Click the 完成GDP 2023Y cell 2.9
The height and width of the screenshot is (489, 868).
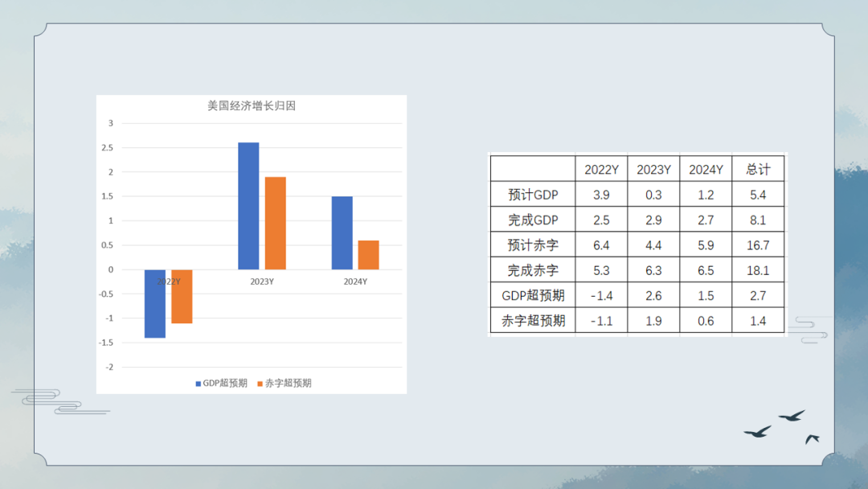[653, 220]
